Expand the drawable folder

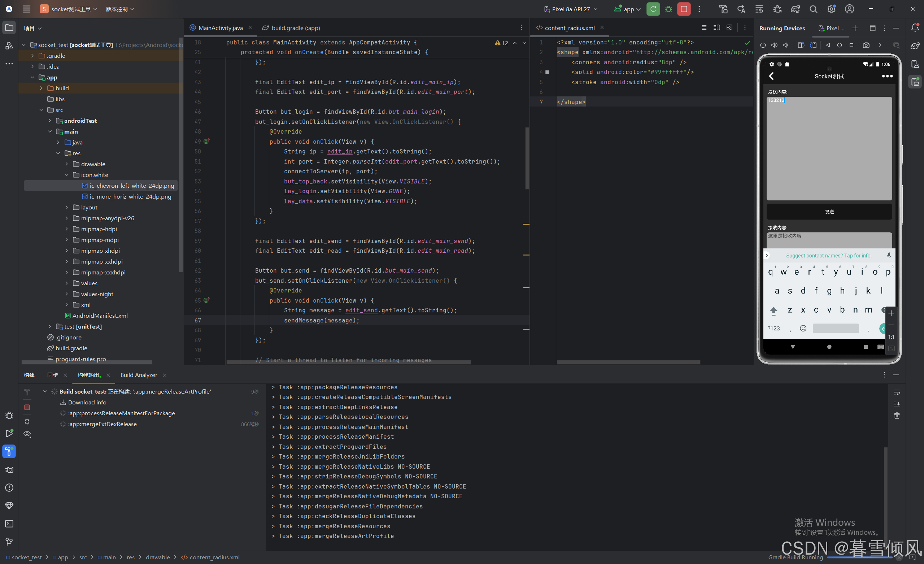[67, 164]
